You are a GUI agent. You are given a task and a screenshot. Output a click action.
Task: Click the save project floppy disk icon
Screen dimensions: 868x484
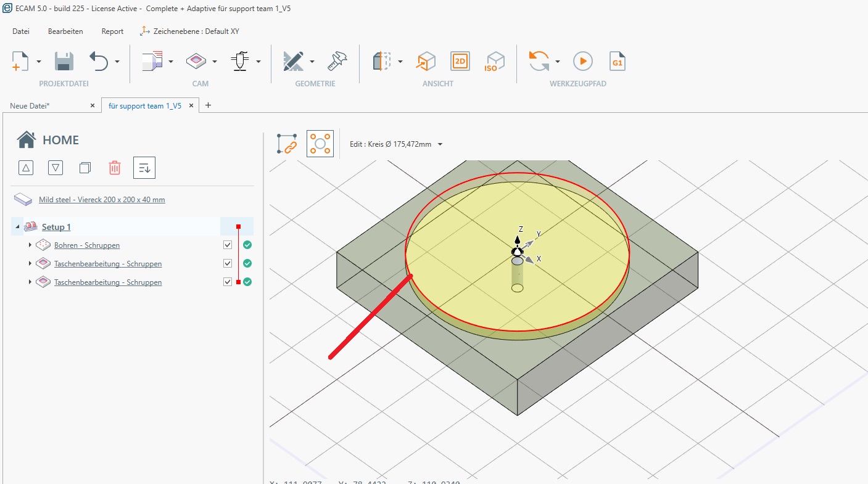(x=64, y=61)
